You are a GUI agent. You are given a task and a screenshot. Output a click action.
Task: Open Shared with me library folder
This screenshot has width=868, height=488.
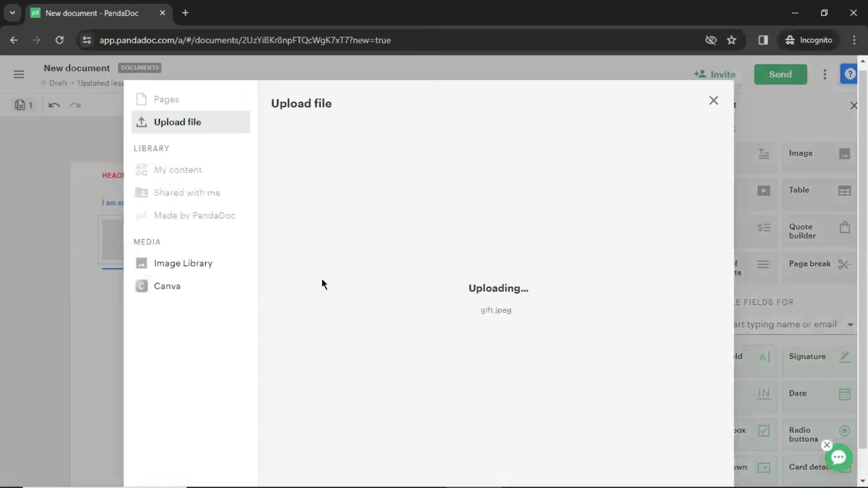click(x=187, y=192)
